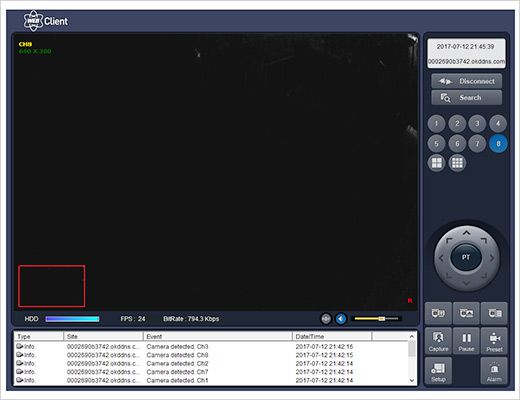Toggle the audio speaker icon

pyautogui.click(x=341, y=319)
